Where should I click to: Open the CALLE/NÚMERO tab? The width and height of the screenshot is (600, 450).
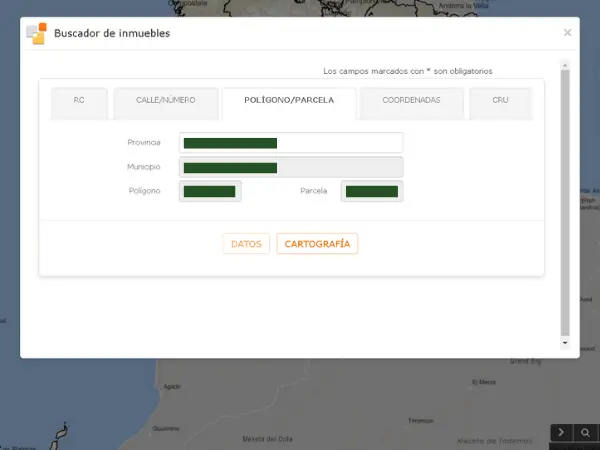tap(165, 101)
